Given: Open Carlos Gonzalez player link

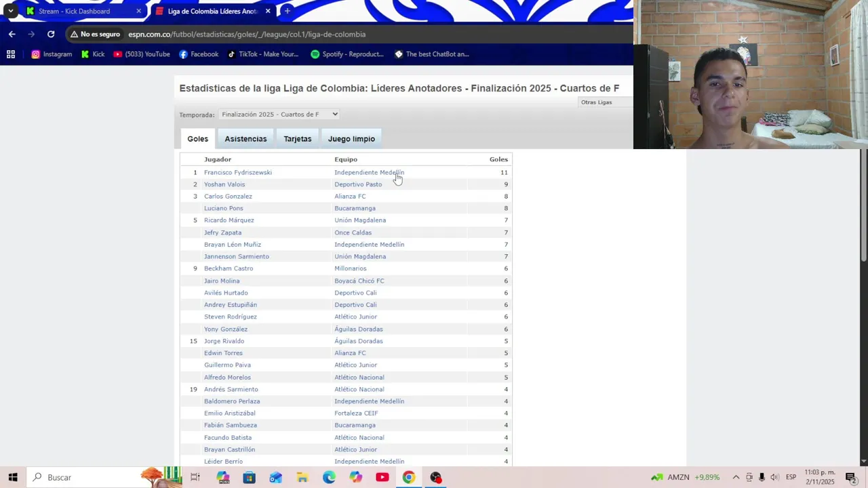Looking at the screenshot, I should click(228, 197).
